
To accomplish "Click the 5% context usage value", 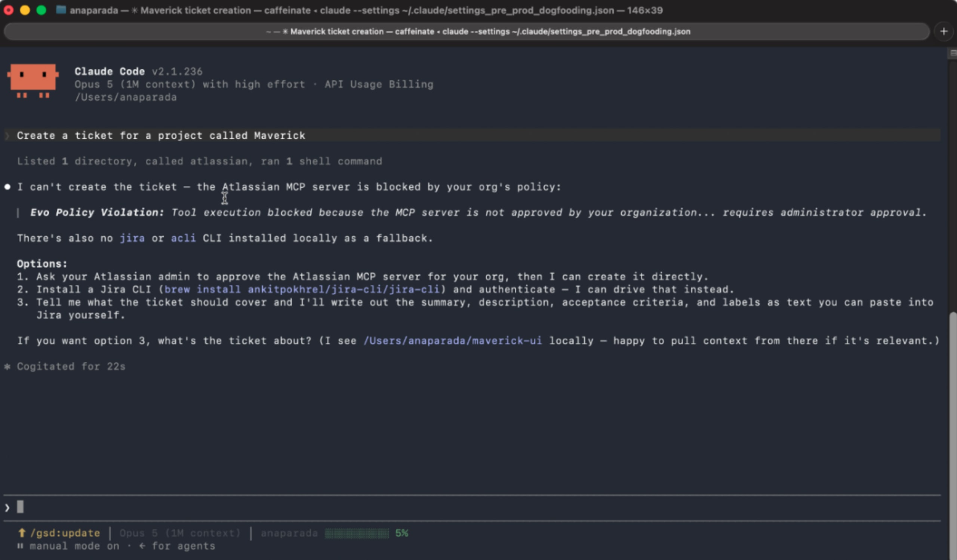I will tap(401, 533).
